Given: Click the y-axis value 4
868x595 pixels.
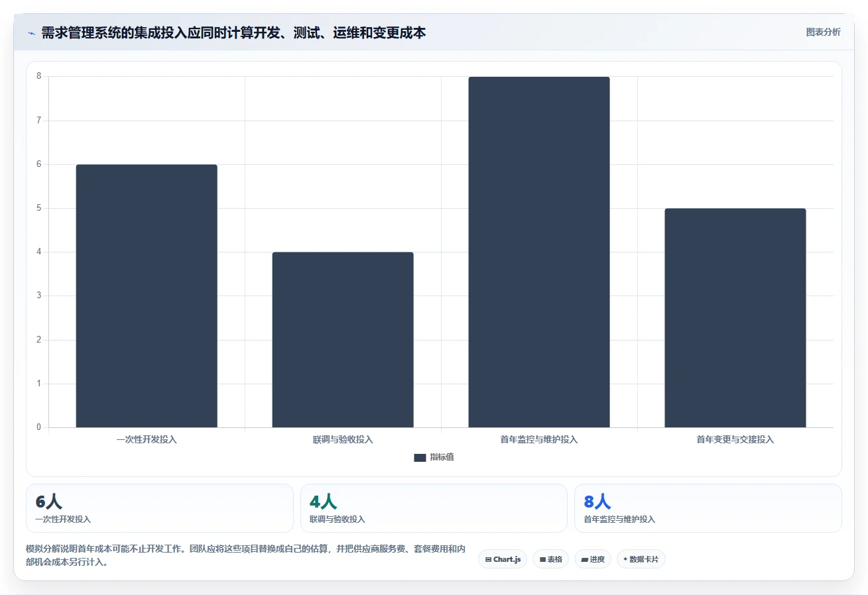Looking at the screenshot, I should click(x=38, y=252).
